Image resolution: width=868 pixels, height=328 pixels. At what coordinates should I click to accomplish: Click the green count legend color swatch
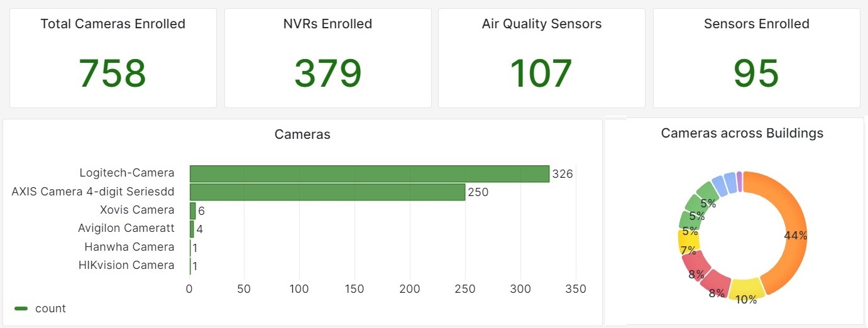point(21,309)
